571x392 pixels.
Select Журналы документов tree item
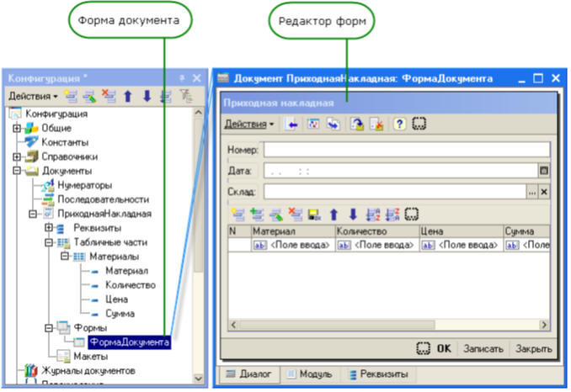[x=88, y=370]
